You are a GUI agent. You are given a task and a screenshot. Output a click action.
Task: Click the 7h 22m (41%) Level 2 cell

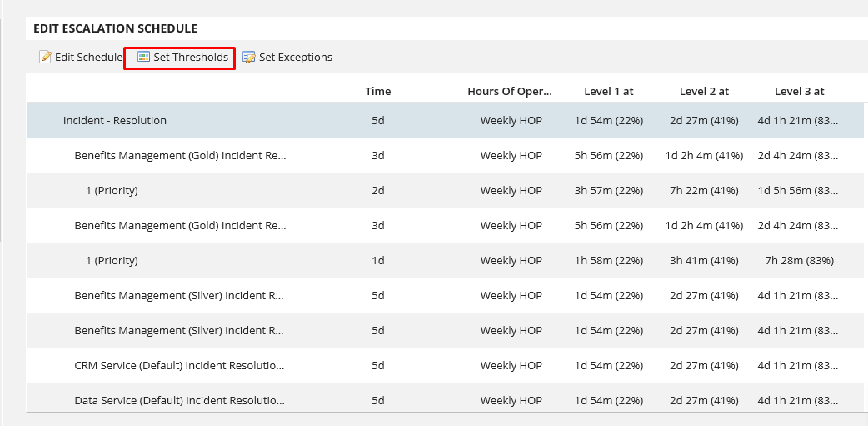(x=704, y=191)
